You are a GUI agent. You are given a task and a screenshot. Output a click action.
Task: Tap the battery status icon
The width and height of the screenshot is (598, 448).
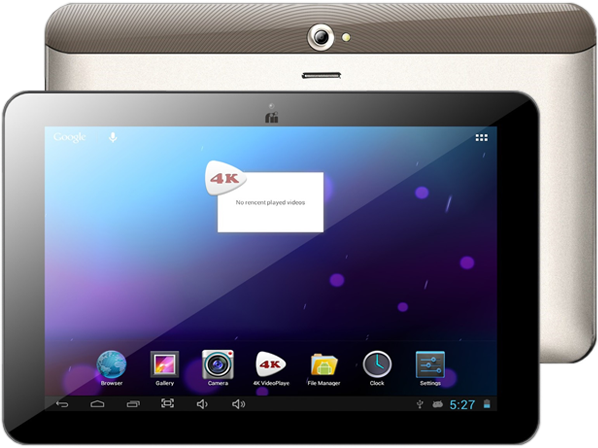click(x=487, y=404)
